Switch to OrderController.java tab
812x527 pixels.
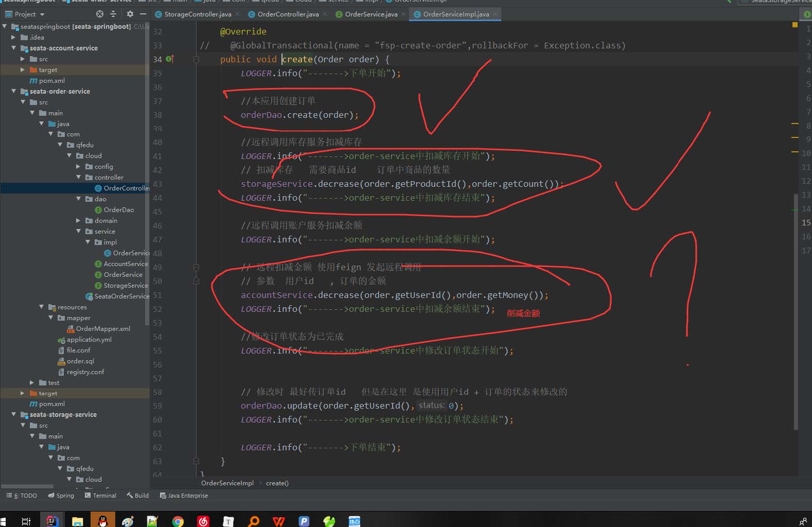point(288,14)
